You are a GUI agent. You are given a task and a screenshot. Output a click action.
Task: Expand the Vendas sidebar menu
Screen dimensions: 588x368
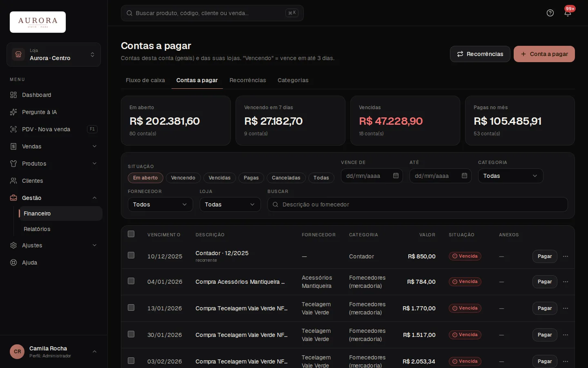pos(53,146)
